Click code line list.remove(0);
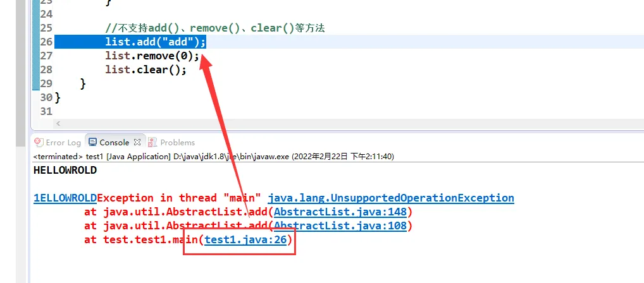The height and width of the screenshot is (283, 644). point(152,56)
